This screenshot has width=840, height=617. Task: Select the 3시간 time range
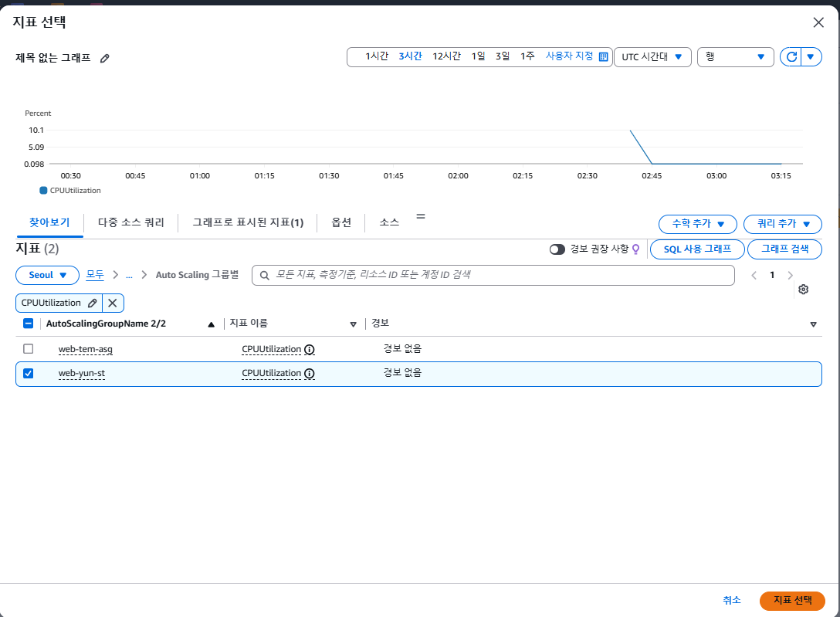(x=411, y=56)
